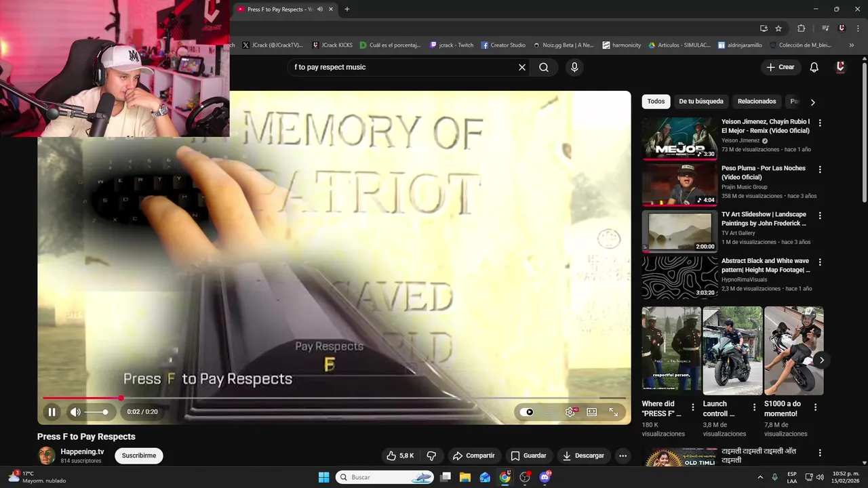Toggle the autoplay switch in player

(x=526, y=412)
